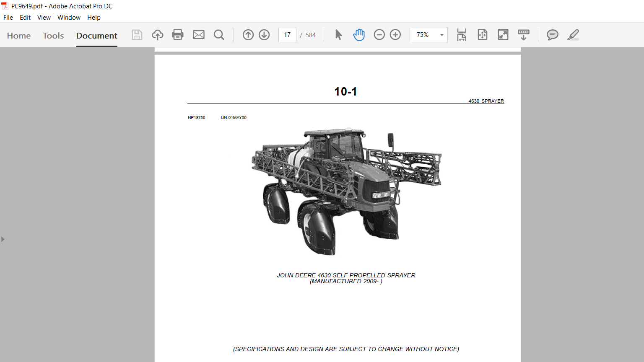The width and height of the screenshot is (644, 362).
Task: Open the File menu
Action: coord(8,18)
